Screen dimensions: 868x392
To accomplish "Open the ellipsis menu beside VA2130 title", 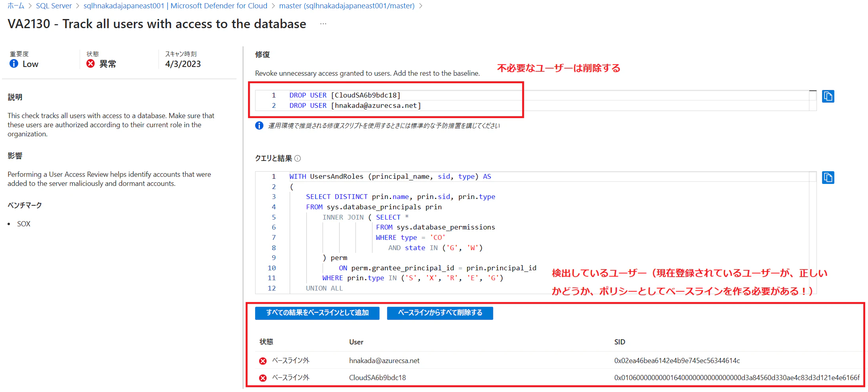I will click(x=323, y=24).
